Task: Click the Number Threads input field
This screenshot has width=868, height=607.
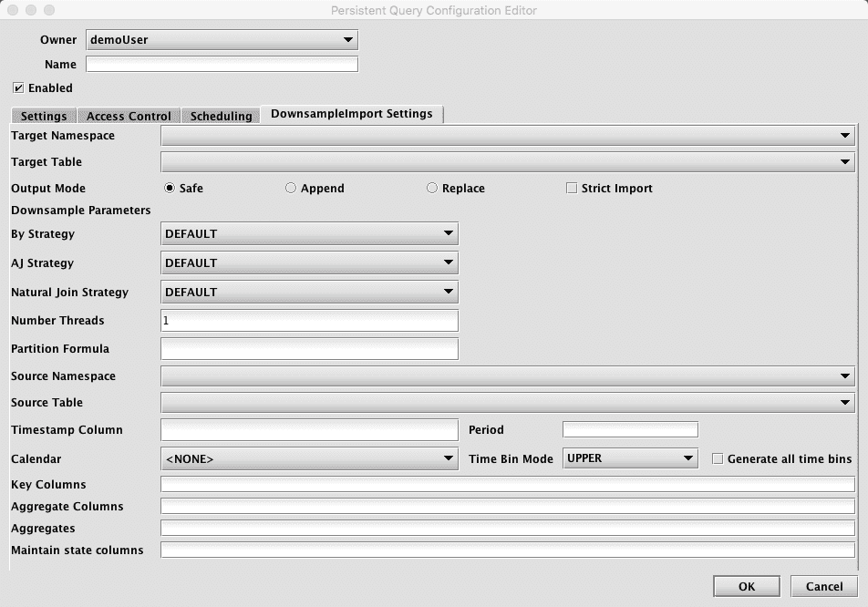Action: (309, 321)
